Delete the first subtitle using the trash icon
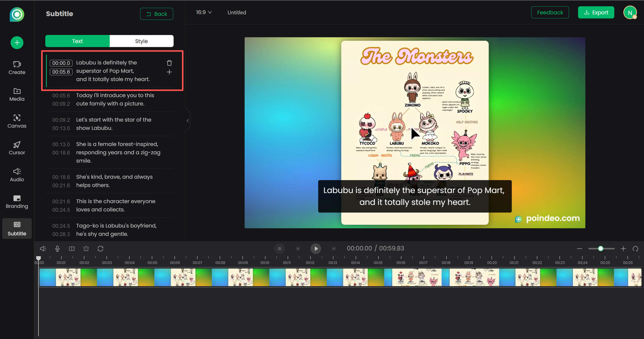644x339 pixels. 169,63
